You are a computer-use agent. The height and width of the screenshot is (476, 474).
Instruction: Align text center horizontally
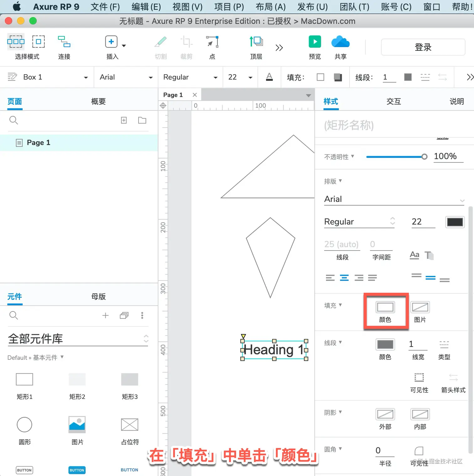(x=344, y=278)
